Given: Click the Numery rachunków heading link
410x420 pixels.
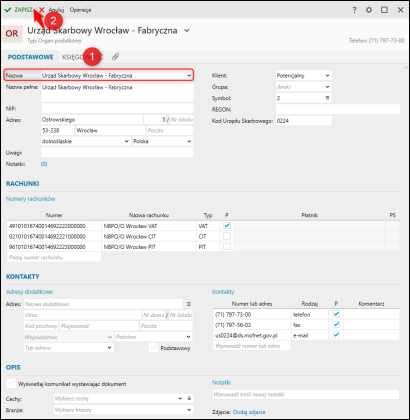Looking at the screenshot, I should 31,199.
